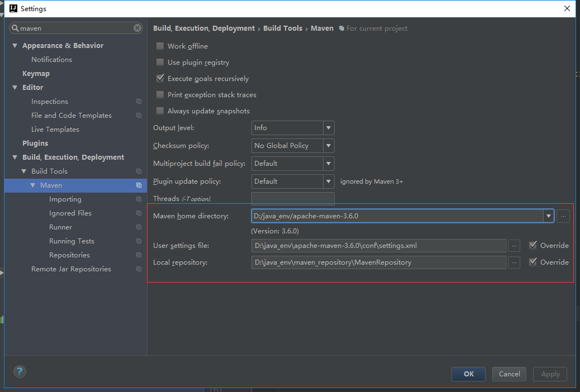Uncheck Execute goals recursively
This screenshot has width=580, height=392.
(160, 78)
